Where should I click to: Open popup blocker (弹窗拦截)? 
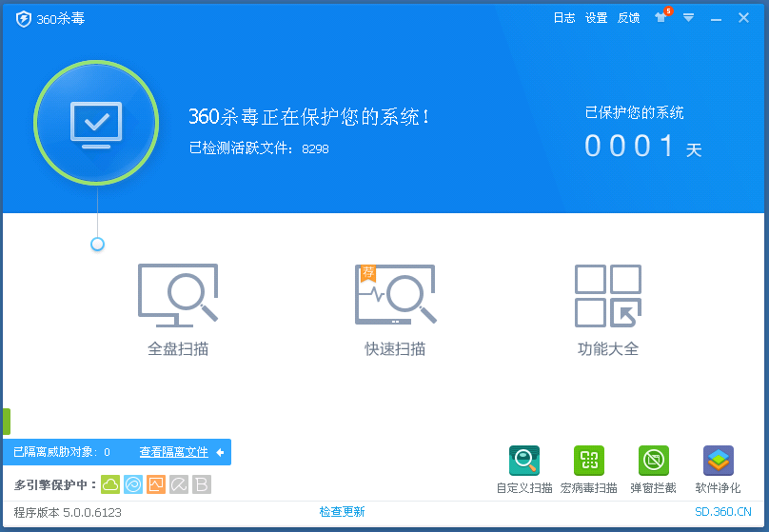[x=653, y=462]
